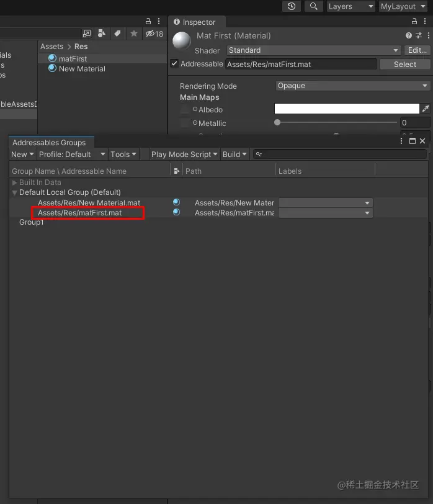Open the white Albedo color swatch

tap(347, 109)
